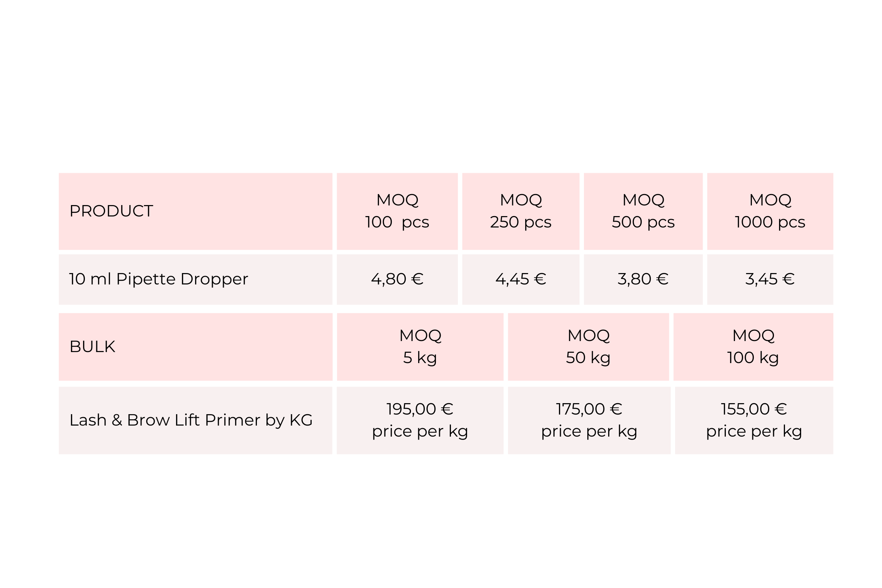Click the MOQ 1000 pcs header cell
Screen dimensions: 882x588
[770, 211]
